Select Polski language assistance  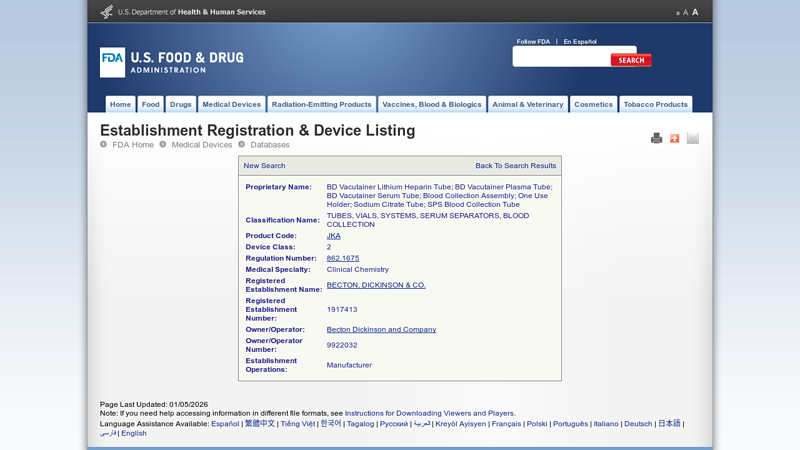(x=537, y=424)
